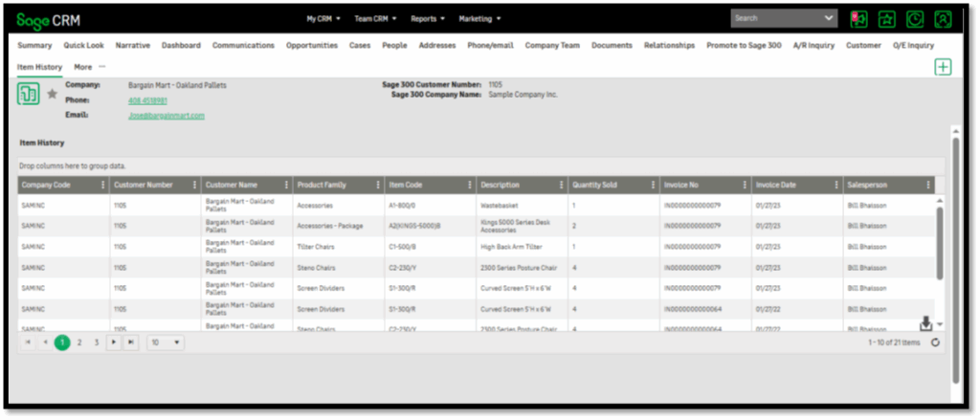980x420 pixels.
Task: Click the page's outer vertical scrollbar
Action: click(956, 259)
